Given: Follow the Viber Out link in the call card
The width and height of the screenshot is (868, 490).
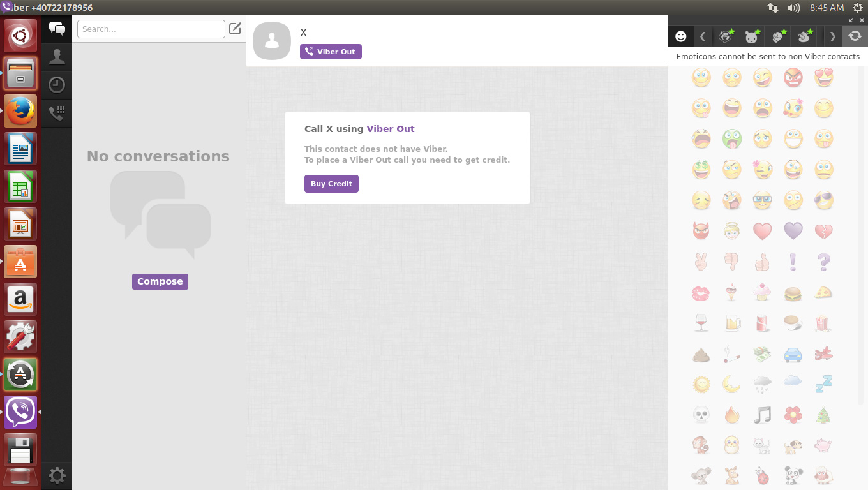Looking at the screenshot, I should tap(391, 129).
